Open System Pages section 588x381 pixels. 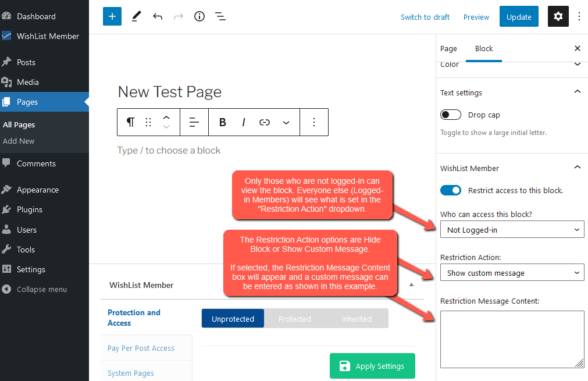(131, 373)
